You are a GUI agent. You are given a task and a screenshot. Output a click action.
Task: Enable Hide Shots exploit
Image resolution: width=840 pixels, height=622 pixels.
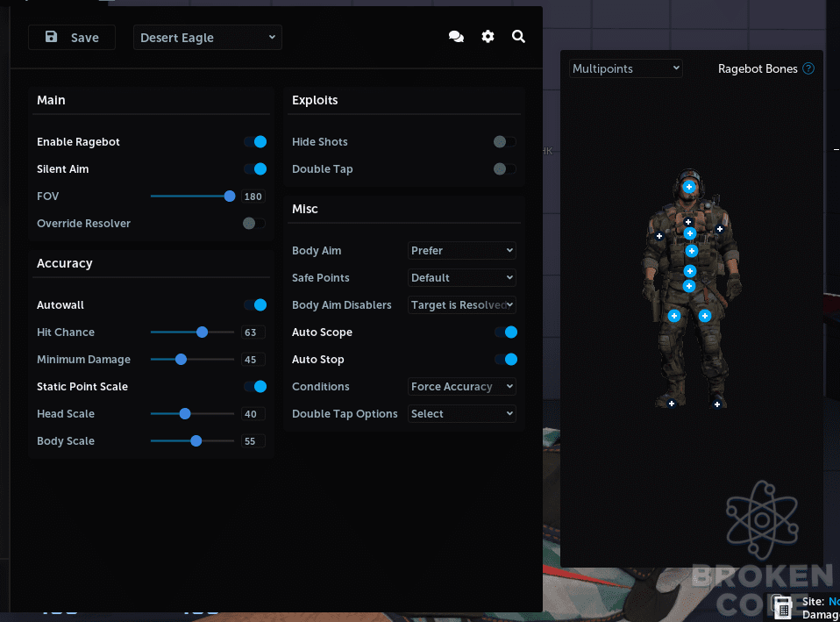[x=505, y=141]
